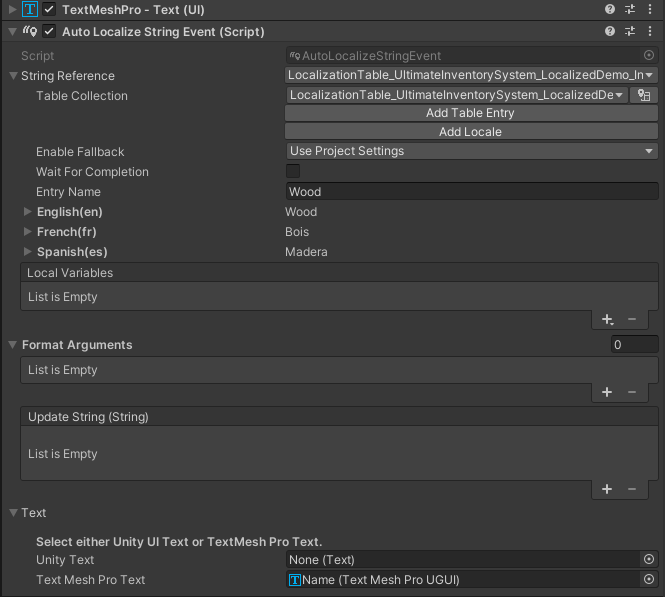Image resolution: width=665 pixels, height=597 pixels.
Task: Open object picker for Unity Text field
Action: [649, 559]
